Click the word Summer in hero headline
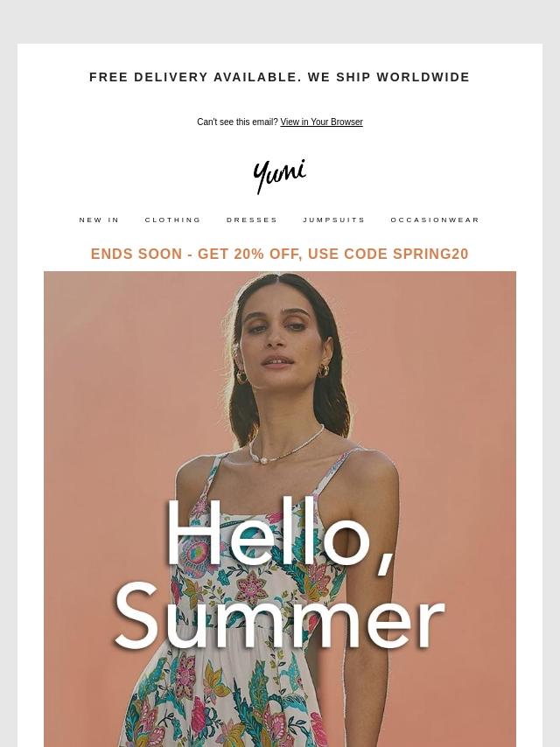 [280, 618]
